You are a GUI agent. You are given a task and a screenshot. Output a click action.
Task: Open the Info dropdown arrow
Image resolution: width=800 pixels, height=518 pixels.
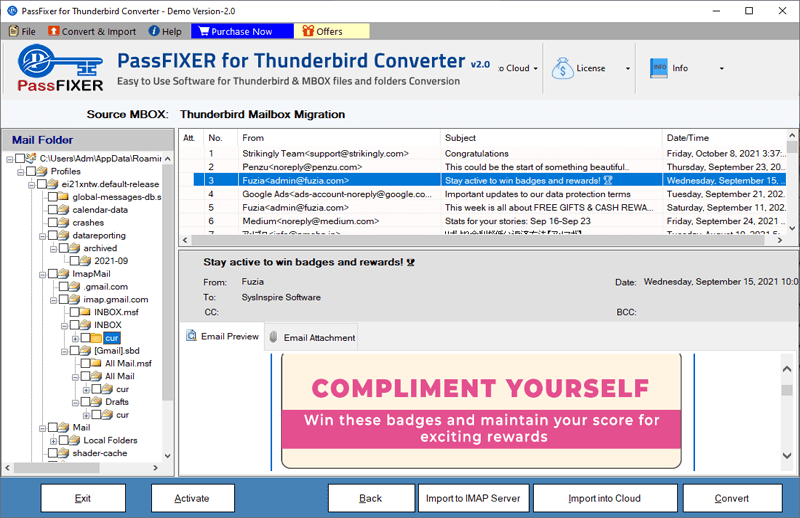coord(721,68)
